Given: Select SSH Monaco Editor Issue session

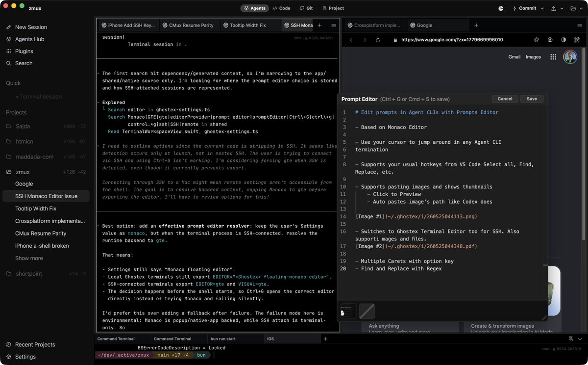Looking at the screenshot, I should coord(46,196).
